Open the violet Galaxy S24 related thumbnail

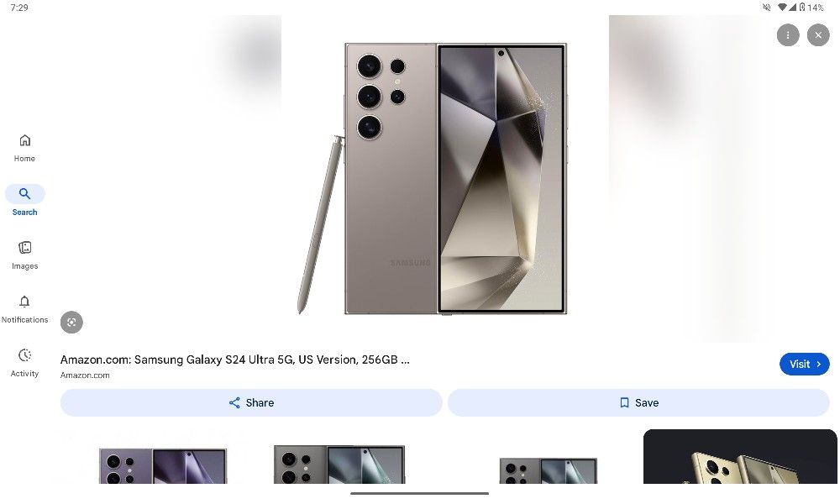point(164,465)
